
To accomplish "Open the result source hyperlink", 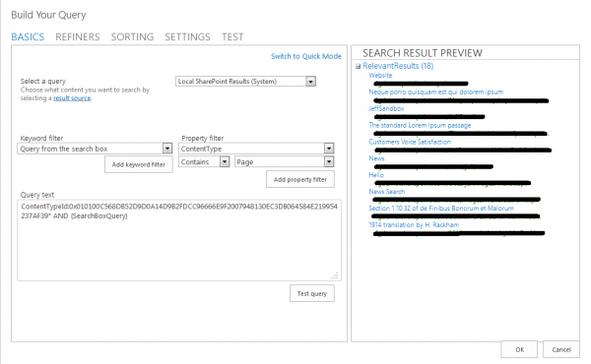I will tap(72, 98).
